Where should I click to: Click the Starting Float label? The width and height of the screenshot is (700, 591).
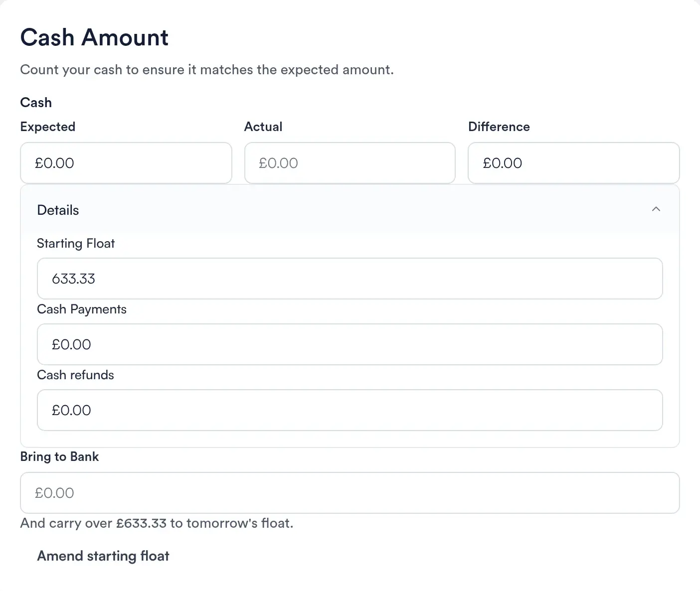click(76, 244)
